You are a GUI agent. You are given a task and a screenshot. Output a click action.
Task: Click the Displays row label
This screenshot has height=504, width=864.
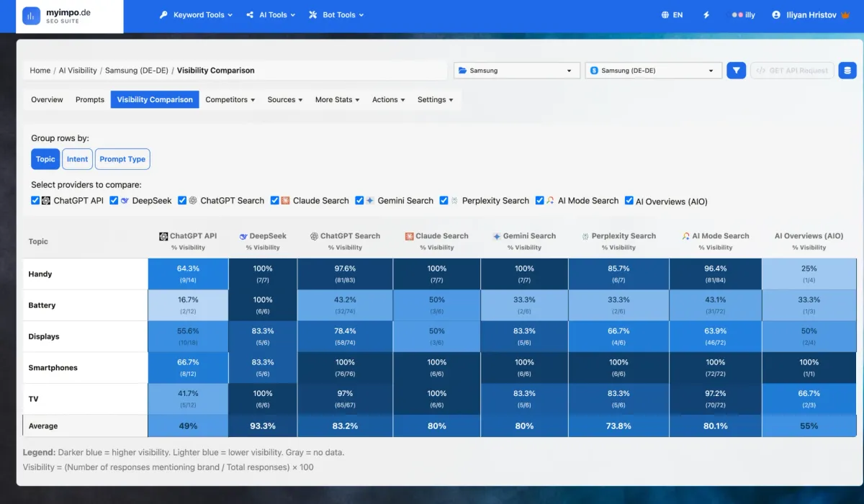tap(44, 336)
